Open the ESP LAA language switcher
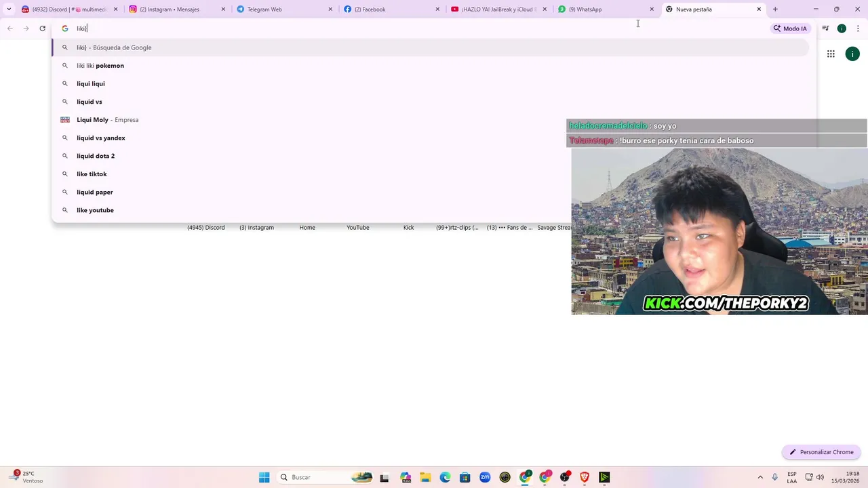Image resolution: width=868 pixels, height=488 pixels. 792,477
